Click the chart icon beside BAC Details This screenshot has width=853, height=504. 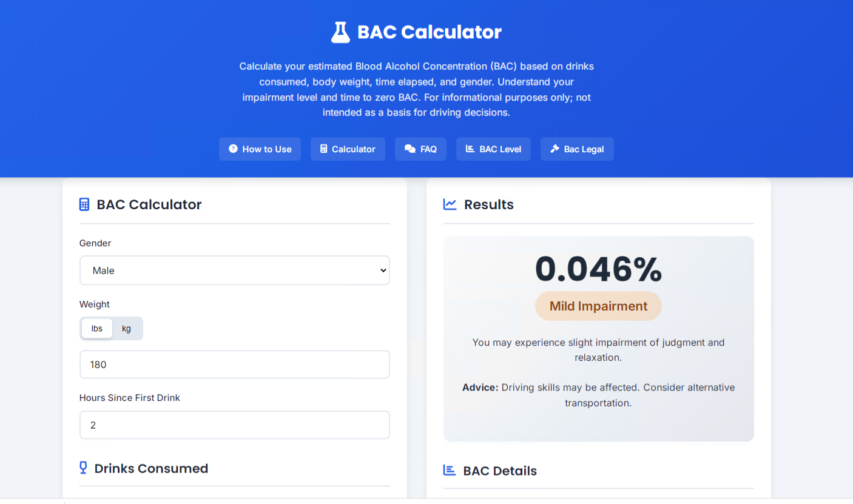click(x=450, y=470)
